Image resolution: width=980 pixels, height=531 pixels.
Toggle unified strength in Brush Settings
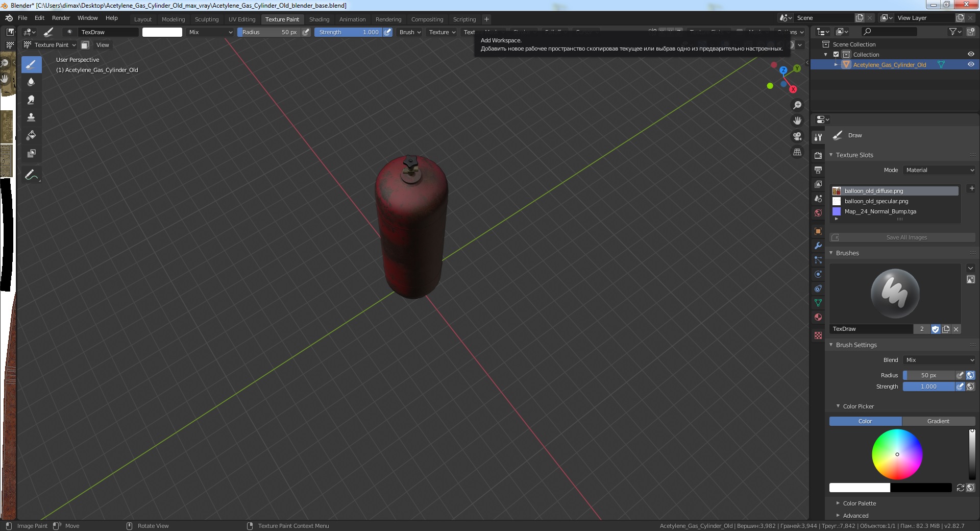click(x=970, y=387)
